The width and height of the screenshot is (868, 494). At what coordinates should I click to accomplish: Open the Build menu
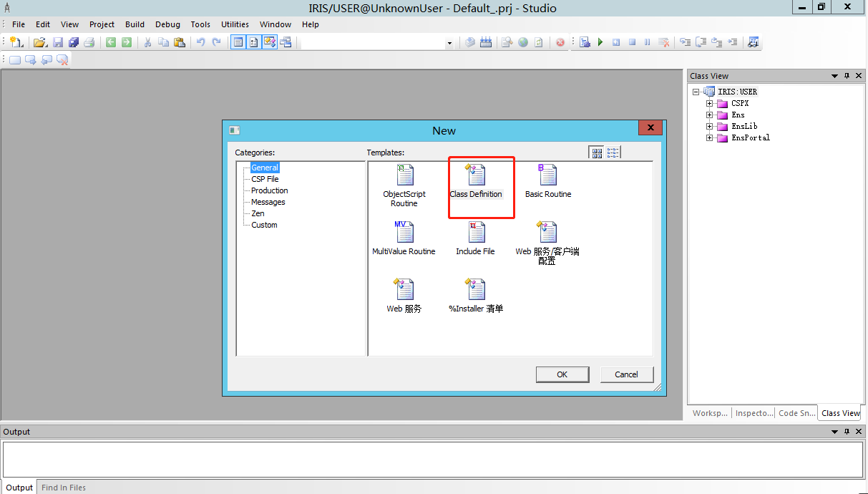[x=135, y=24]
